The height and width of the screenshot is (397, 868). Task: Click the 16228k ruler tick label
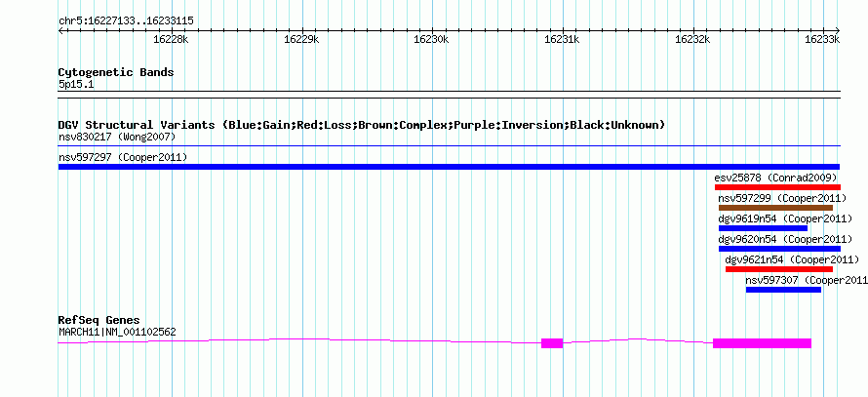(x=172, y=39)
